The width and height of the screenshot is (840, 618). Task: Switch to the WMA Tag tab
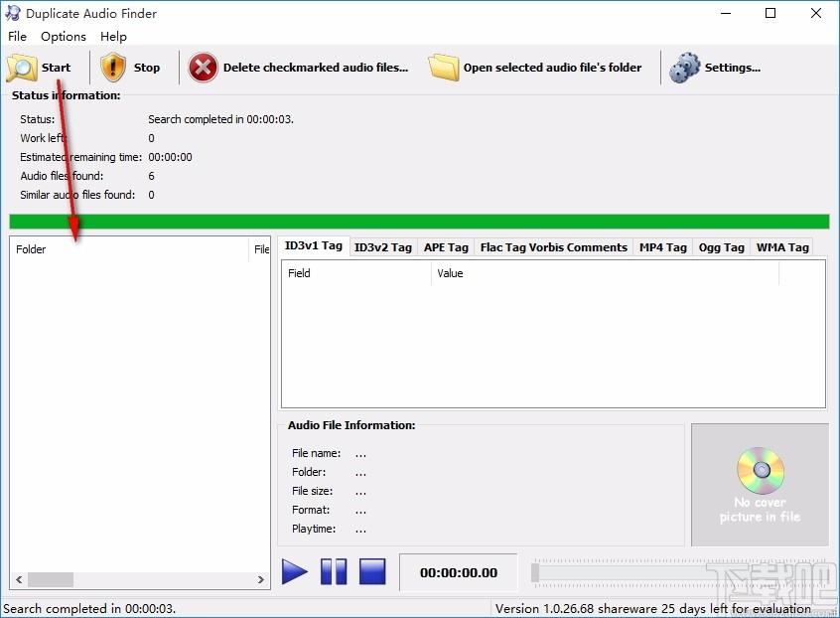click(x=782, y=247)
